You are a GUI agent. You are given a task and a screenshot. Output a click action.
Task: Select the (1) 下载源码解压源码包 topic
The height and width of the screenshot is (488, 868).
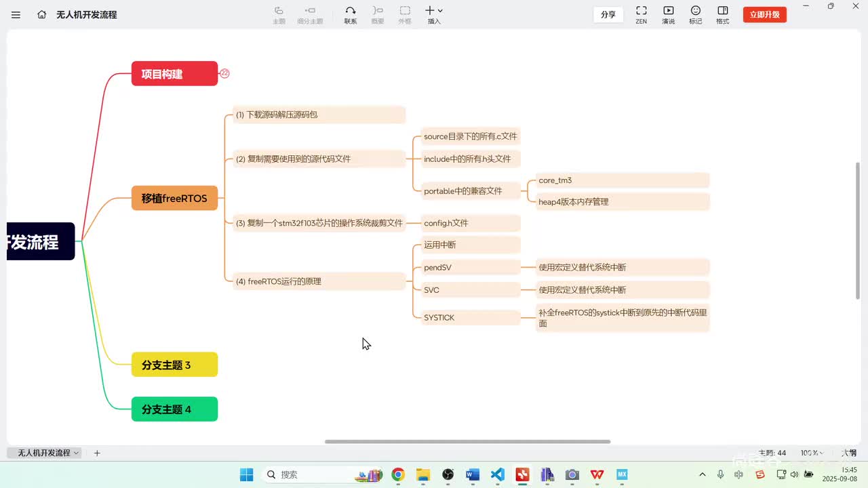(x=319, y=115)
